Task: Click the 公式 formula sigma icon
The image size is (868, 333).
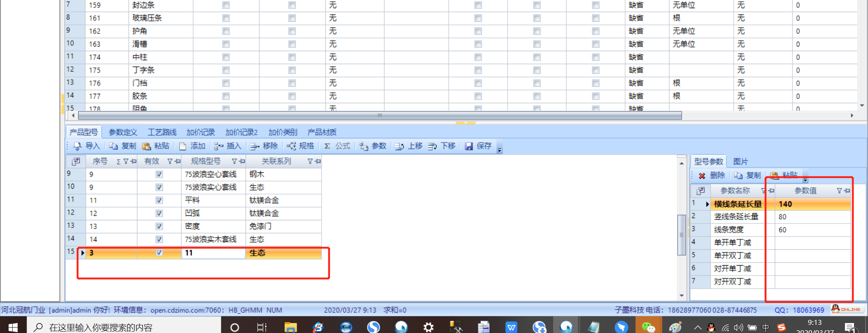Action: [327, 146]
